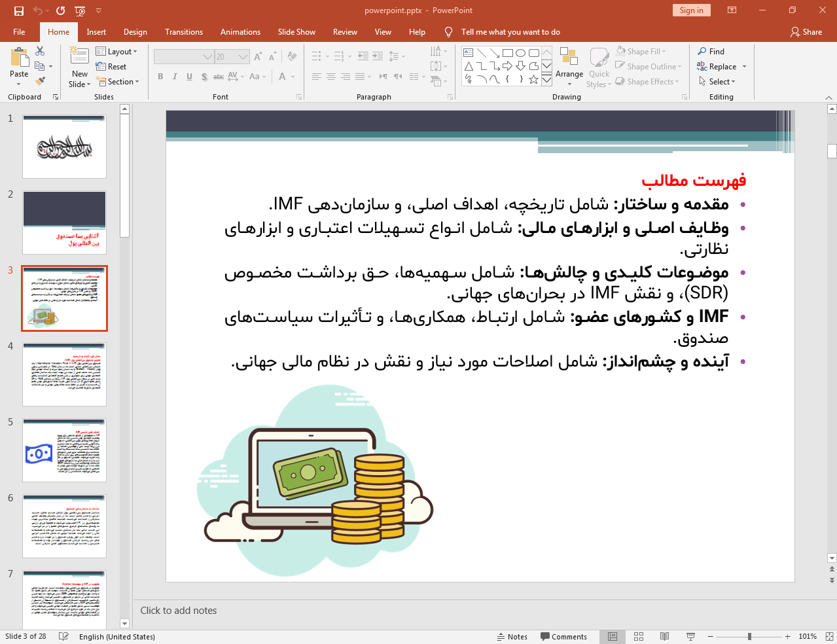Select slide 5 thumbnail
This screenshot has height=644, width=837.
pos(63,450)
